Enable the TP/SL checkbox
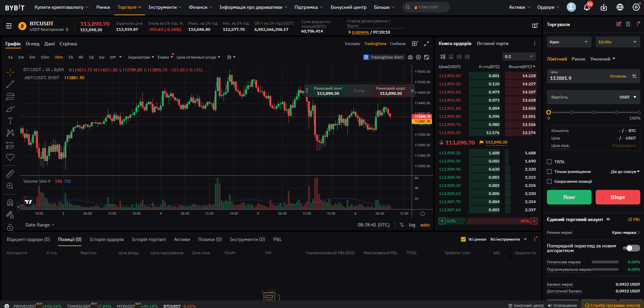The width and height of the screenshot is (644, 308). pyautogui.click(x=549, y=162)
